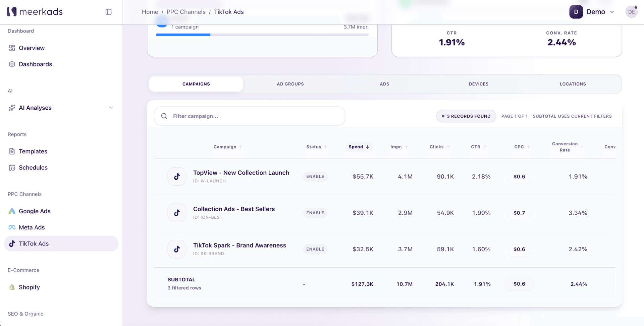Toggle Spend column sort order
Image resolution: width=644 pixels, height=326 pixels.
point(359,147)
